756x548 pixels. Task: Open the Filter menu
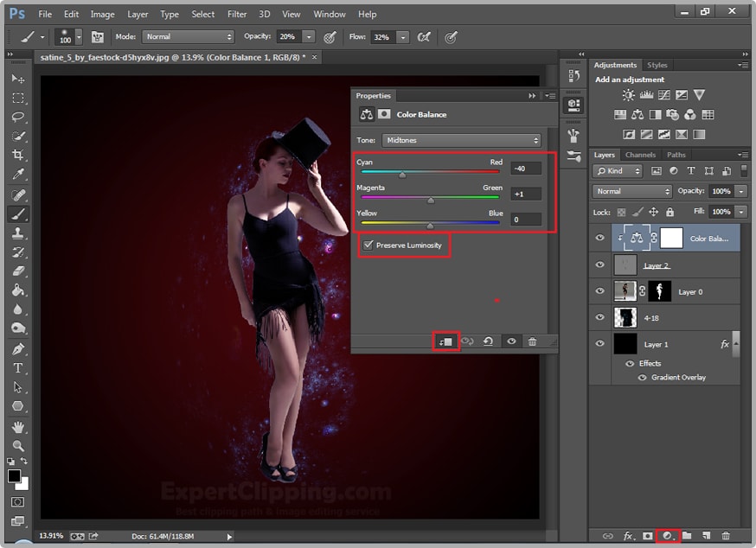(237, 14)
